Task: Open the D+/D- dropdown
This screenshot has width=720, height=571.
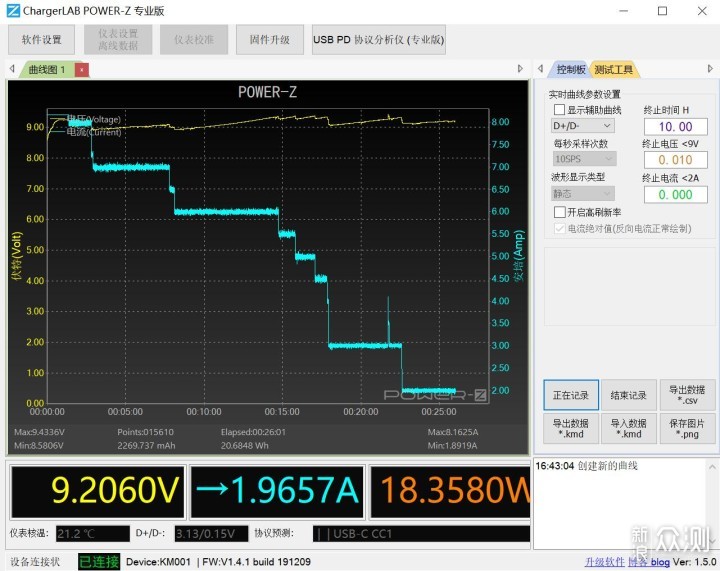Action: tap(582, 126)
